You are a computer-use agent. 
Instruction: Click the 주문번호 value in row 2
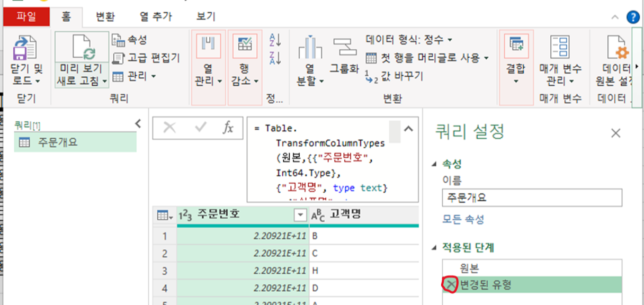(x=243, y=253)
